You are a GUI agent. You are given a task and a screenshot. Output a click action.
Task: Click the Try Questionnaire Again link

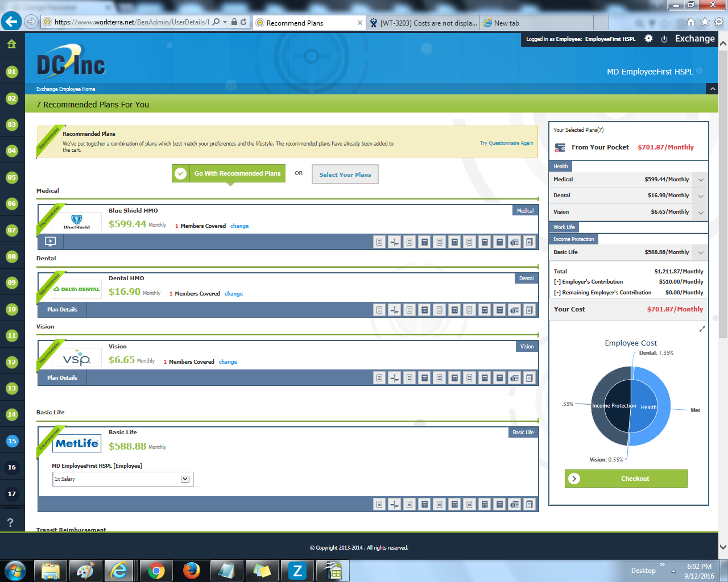(506, 143)
